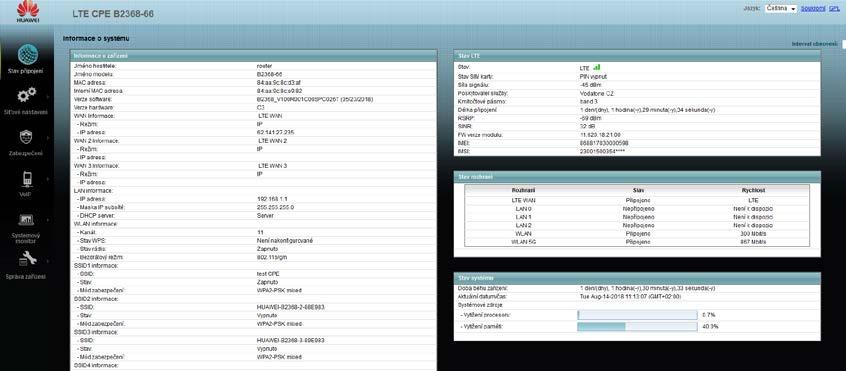Expand the Systémový monitor submenu arrow
Viewport: 846px width, 371px height.
click(47, 220)
